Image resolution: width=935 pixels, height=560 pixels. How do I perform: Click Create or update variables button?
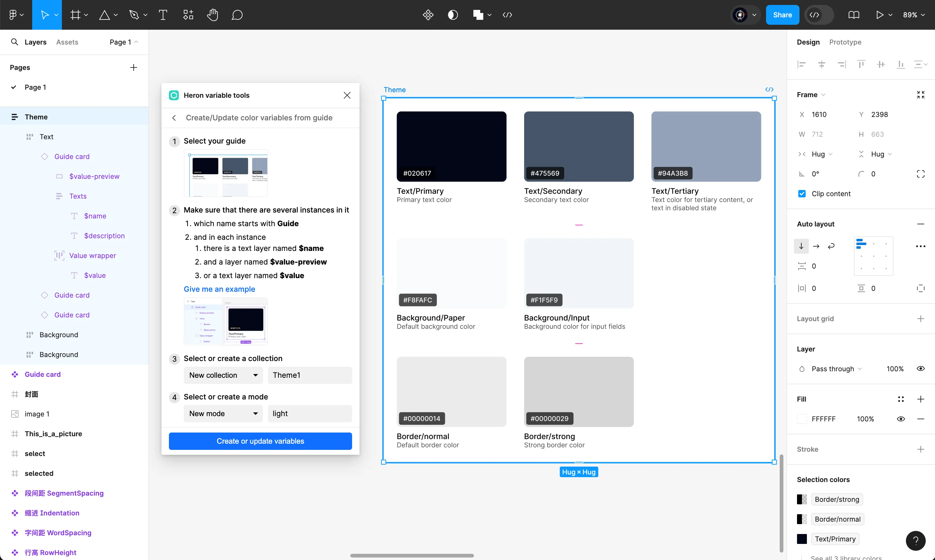point(260,441)
